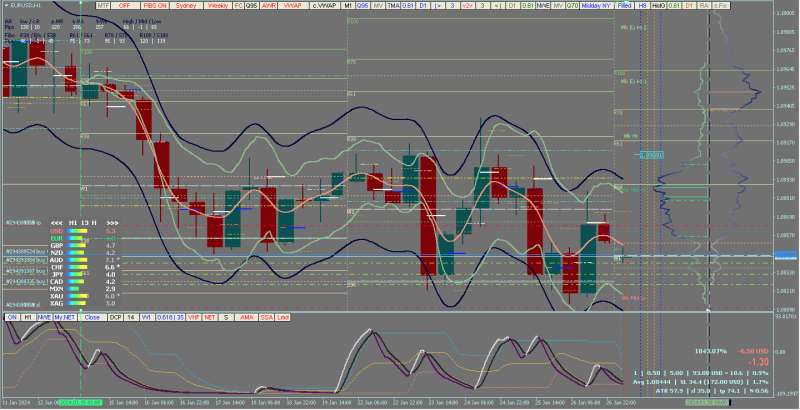Click the NZD row label
The height and width of the screenshot is (410, 800).
click(x=57, y=252)
